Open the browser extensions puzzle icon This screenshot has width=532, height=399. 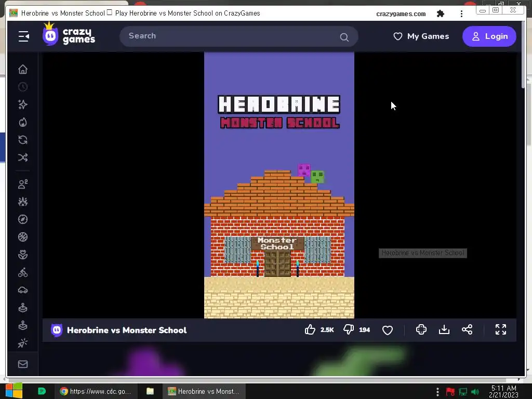[441, 14]
